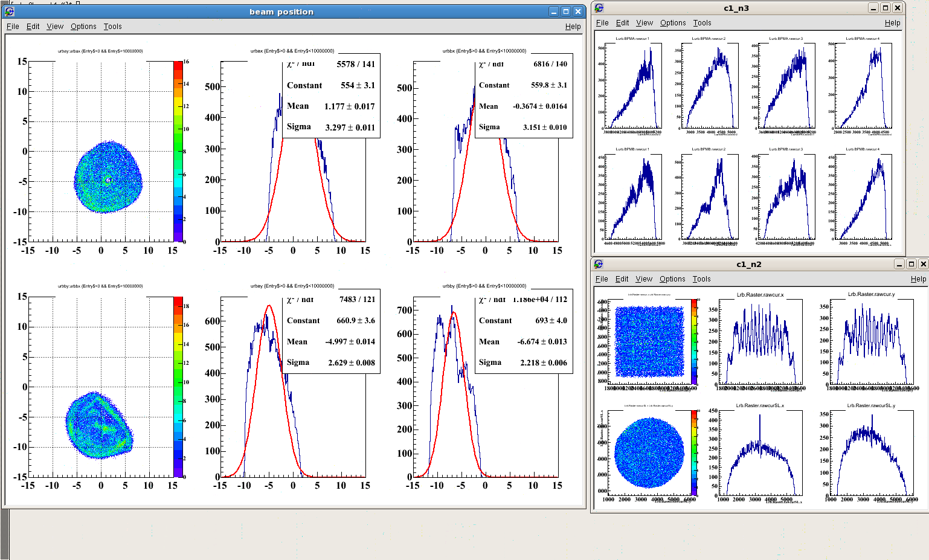Select the urbay:urbax 2D scatter plot
This screenshot has width=929, height=560.
pos(101,151)
